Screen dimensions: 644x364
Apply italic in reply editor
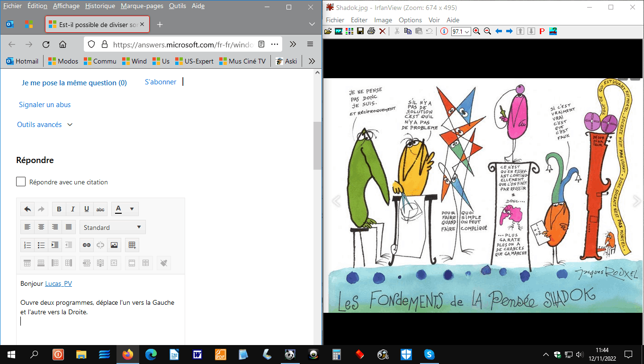click(72, 209)
